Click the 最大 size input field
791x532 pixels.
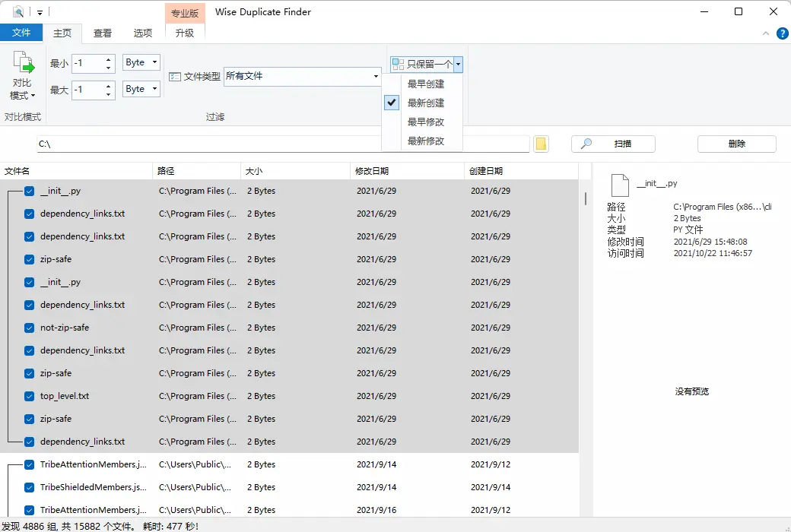click(x=88, y=90)
